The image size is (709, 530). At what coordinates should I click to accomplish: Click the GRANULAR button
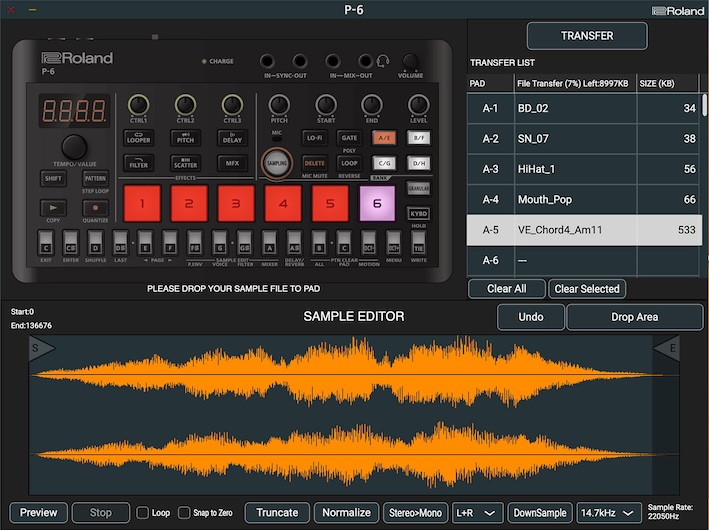point(419,188)
